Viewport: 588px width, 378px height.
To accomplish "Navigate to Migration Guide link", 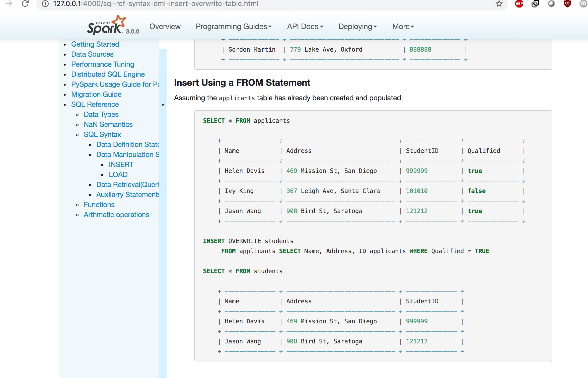I will point(96,94).
